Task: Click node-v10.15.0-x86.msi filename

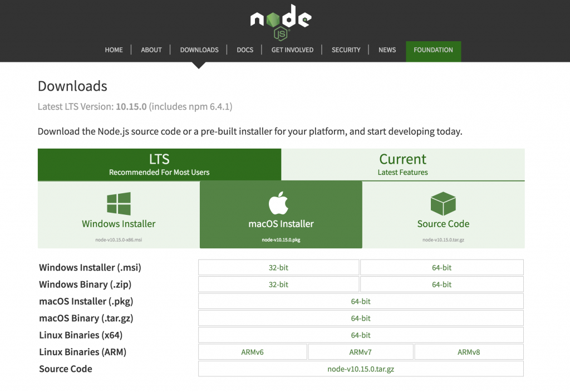Action: pos(119,239)
